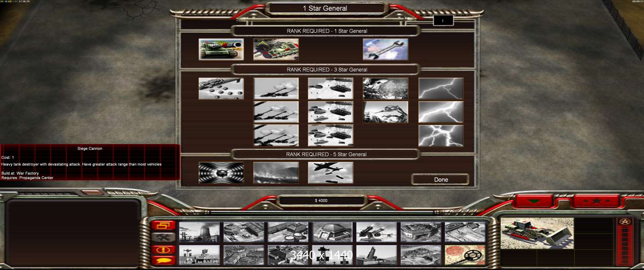644x270 pixels.
Task: Build the Bunker structure
Action: 333,232
